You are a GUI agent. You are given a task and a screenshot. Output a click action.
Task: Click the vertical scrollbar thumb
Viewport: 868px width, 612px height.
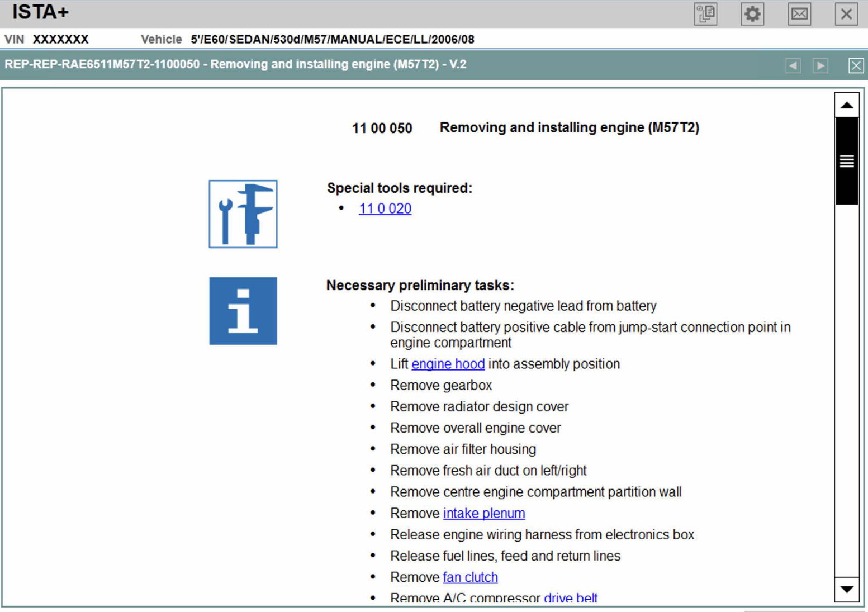(847, 161)
